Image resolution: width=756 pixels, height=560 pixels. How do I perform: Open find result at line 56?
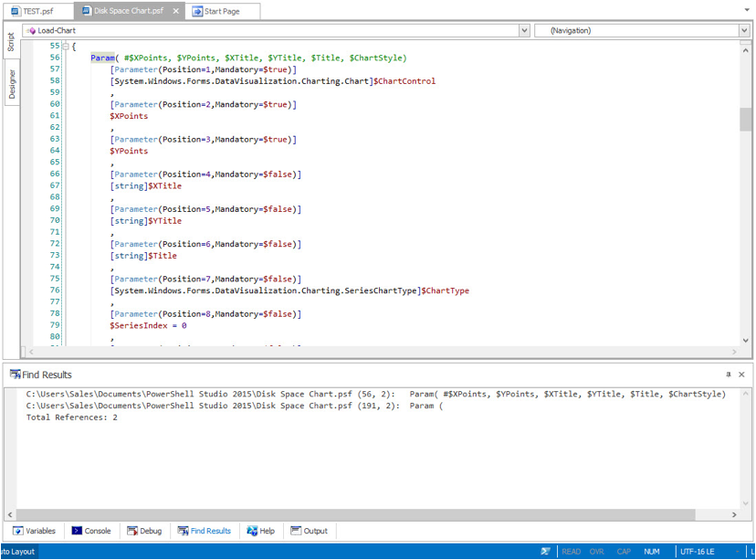pyautogui.click(x=375, y=394)
